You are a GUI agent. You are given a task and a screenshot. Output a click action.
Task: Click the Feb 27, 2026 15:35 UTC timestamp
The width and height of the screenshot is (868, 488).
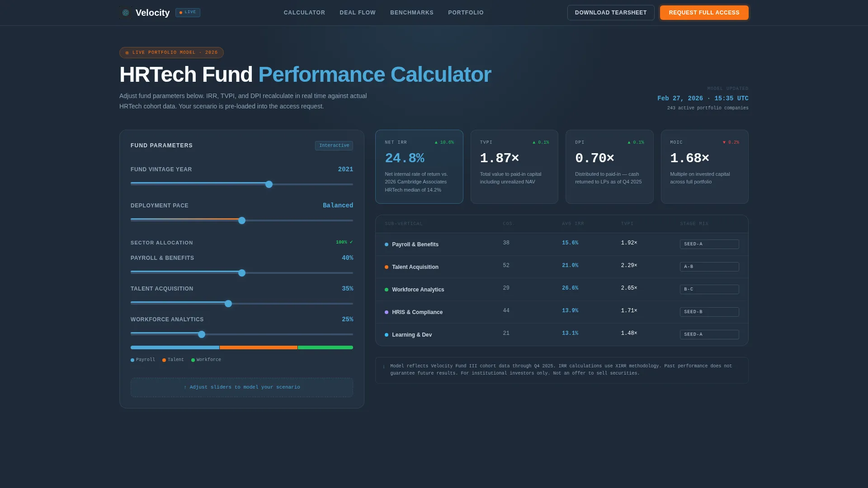point(703,99)
